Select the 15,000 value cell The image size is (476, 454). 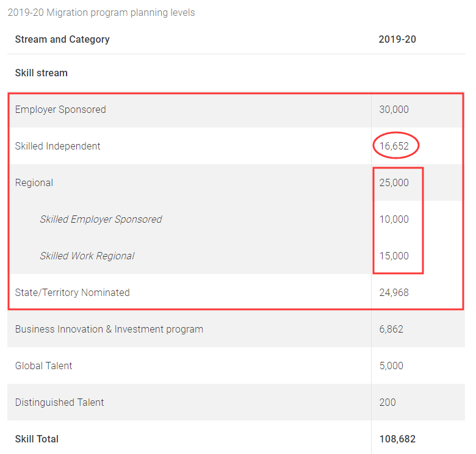pos(394,256)
